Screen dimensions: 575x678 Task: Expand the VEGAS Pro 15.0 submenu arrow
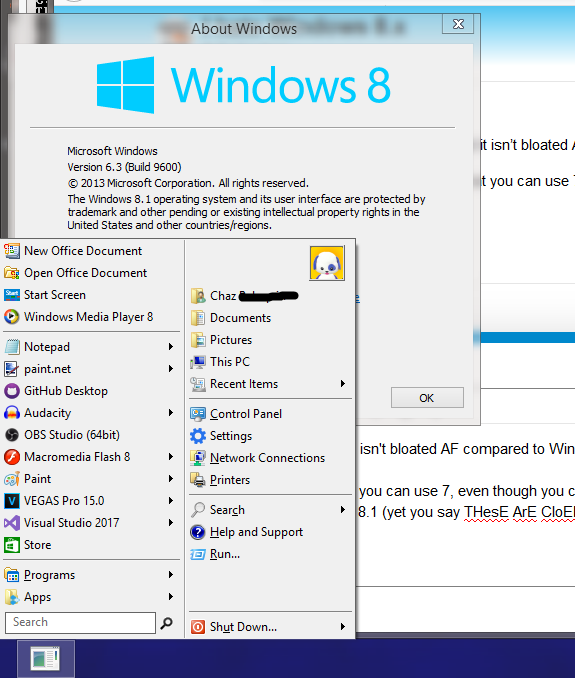[x=171, y=501]
